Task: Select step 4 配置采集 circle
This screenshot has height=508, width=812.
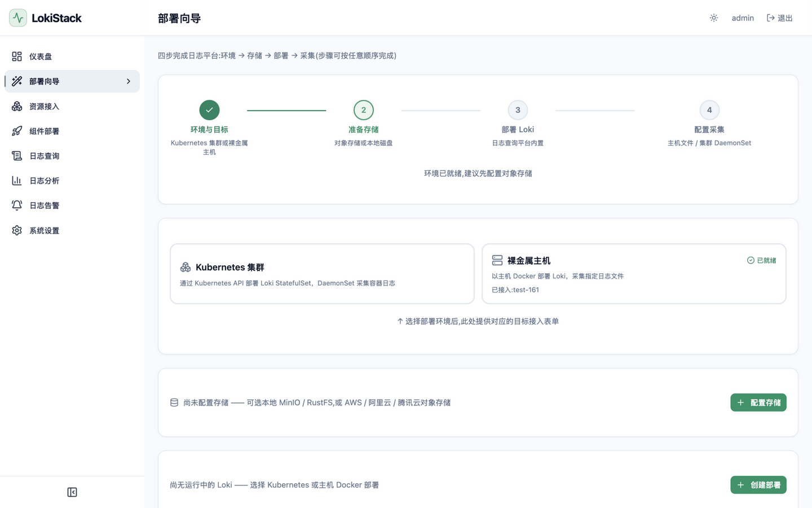Action: coord(709,110)
